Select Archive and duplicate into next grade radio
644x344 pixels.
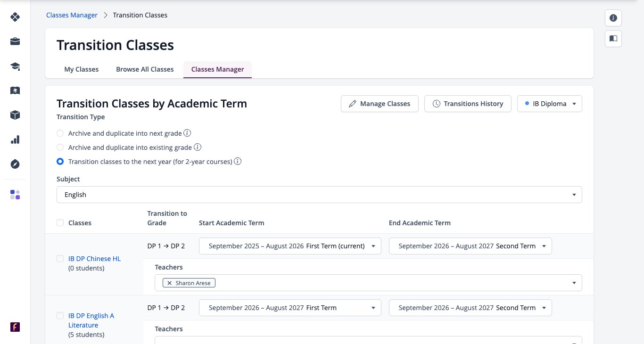pos(60,133)
